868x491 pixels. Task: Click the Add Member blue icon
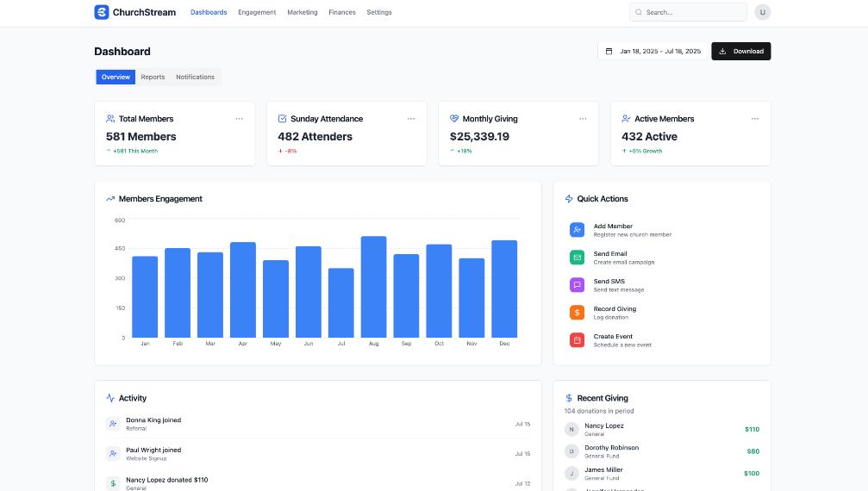[x=577, y=230]
